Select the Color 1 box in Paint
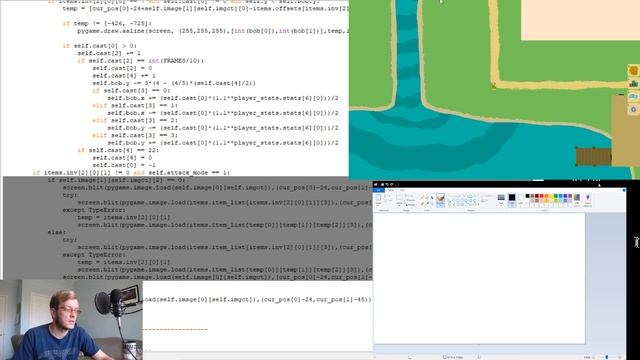The width and height of the screenshot is (640, 360). [512, 200]
